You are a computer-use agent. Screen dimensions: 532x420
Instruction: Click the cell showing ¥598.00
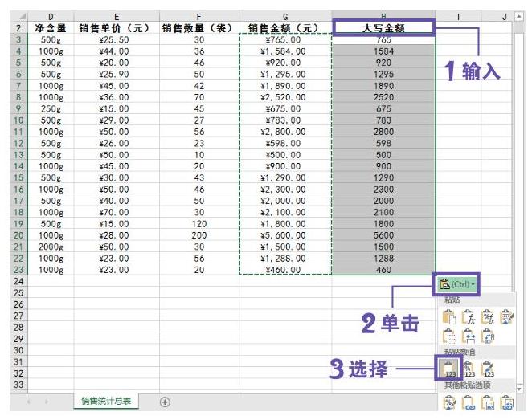[285, 144]
